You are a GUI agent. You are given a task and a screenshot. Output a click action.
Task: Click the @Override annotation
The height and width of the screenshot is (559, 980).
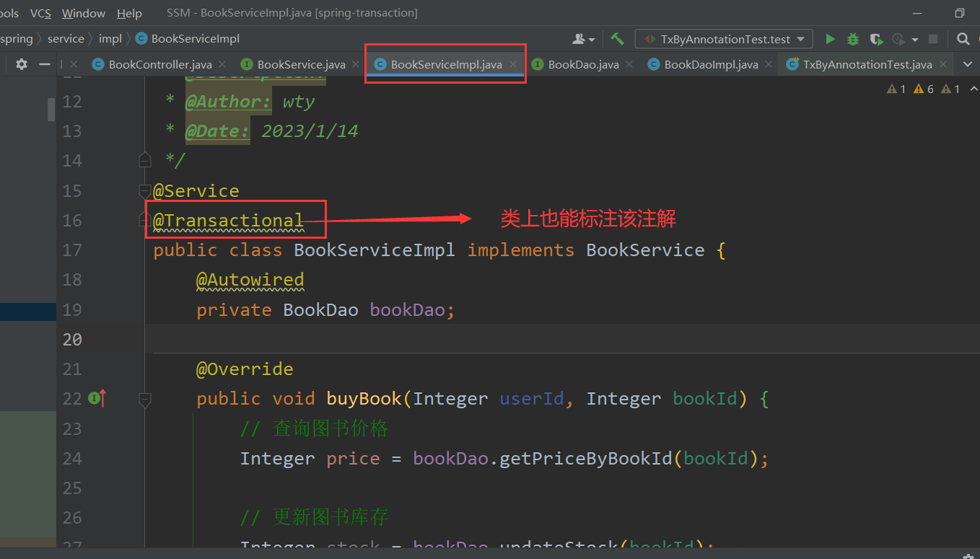(x=245, y=369)
